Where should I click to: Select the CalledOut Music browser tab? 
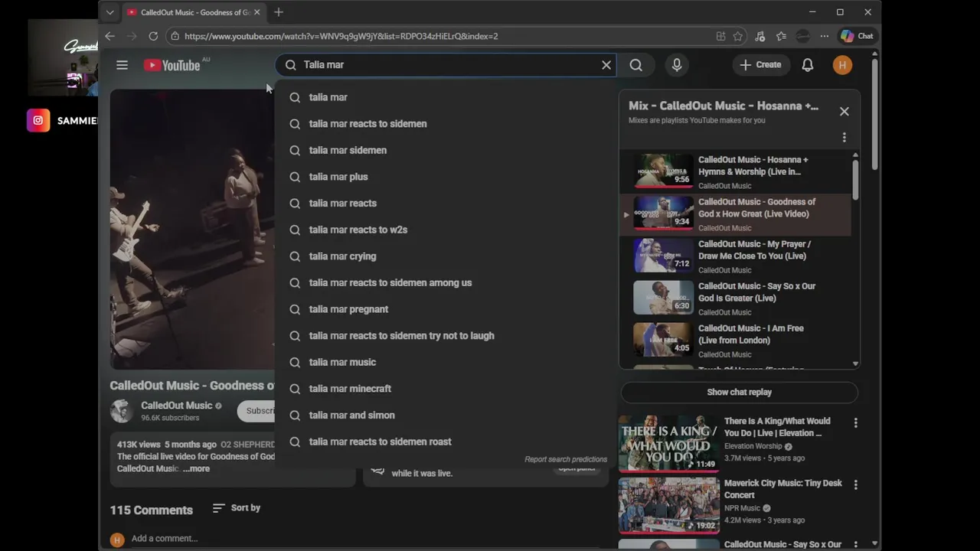[x=194, y=12]
